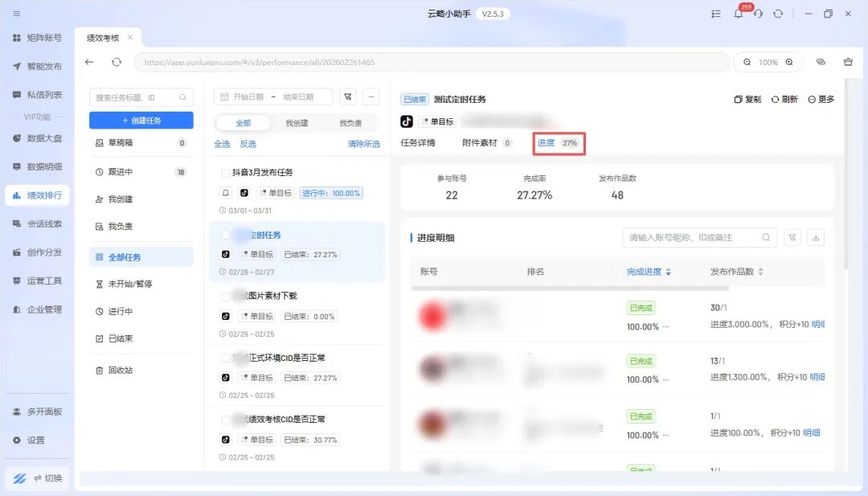Click the download icon in progress details
This screenshot has width=868, height=496.
point(816,237)
